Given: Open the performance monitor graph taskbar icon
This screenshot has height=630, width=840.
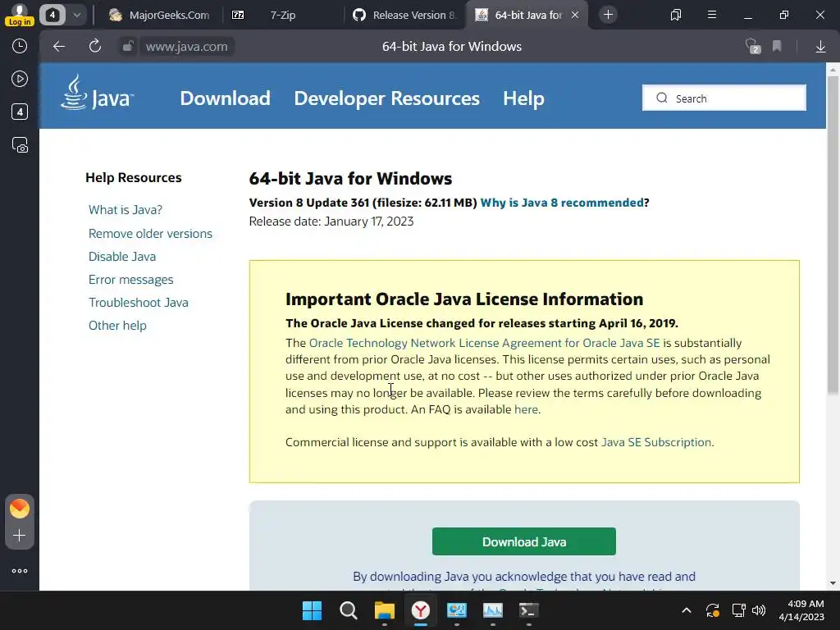Looking at the screenshot, I should 493,610.
